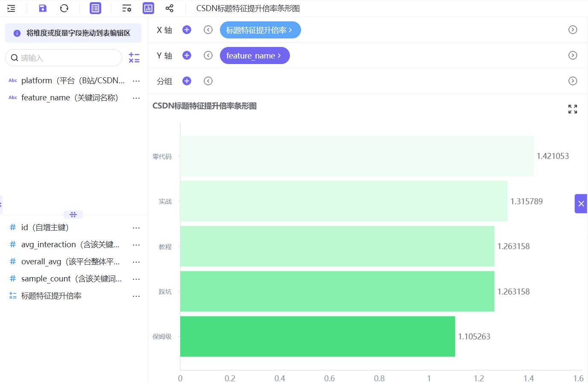588x383 pixels.
Task: Open more options for platform field
Action: click(136, 81)
